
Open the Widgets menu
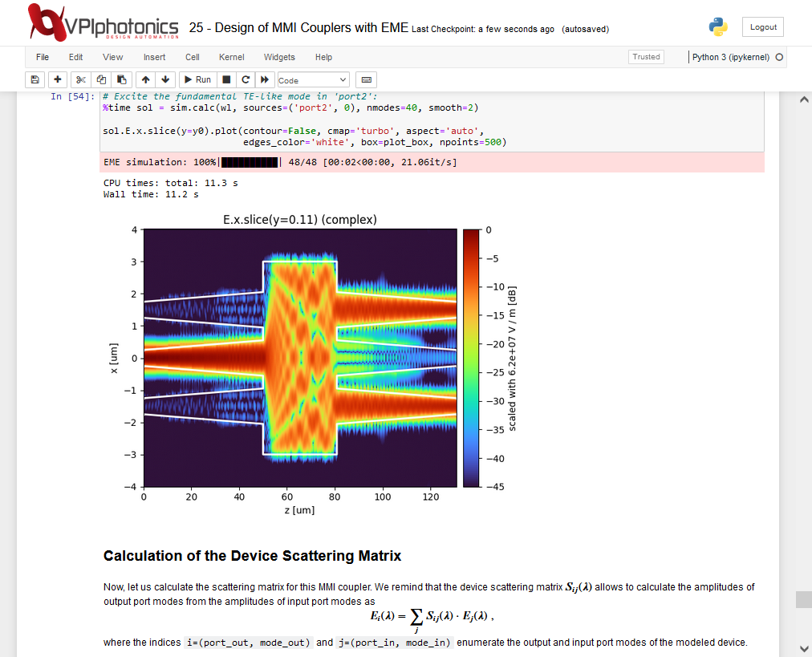click(279, 57)
